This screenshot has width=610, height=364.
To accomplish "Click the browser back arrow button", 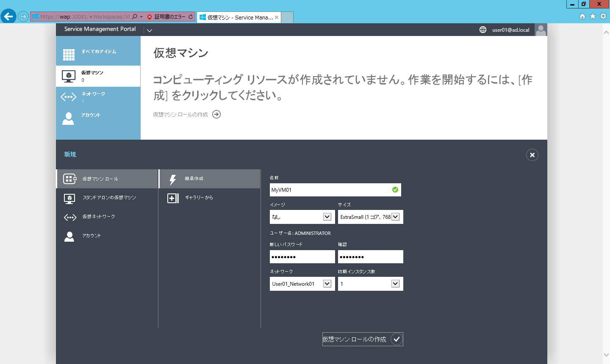I will pyautogui.click(x=8, y=17).
